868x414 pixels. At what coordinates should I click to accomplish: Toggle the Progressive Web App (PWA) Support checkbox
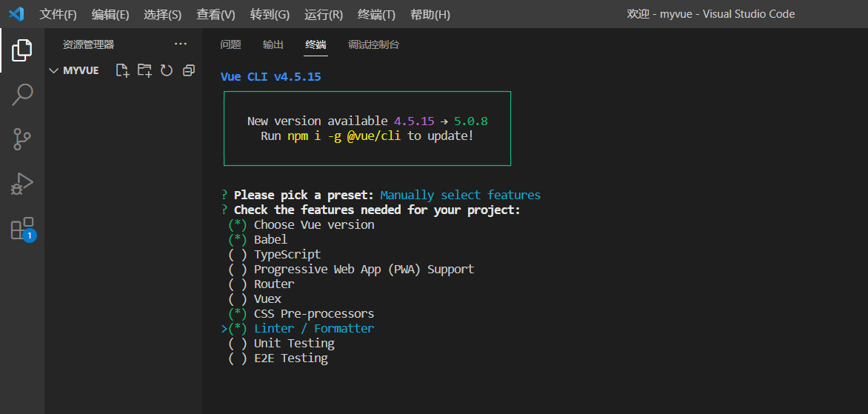(238, 269)
